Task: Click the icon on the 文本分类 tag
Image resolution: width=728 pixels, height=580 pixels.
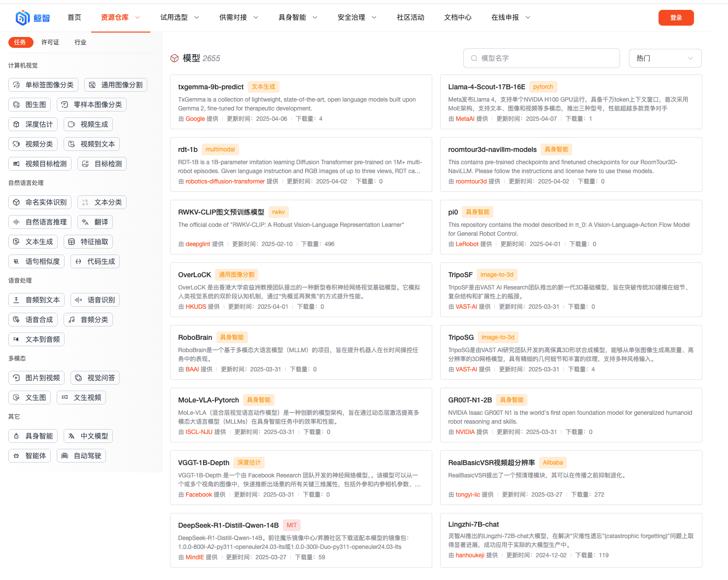Action: (x=85, y=202)
